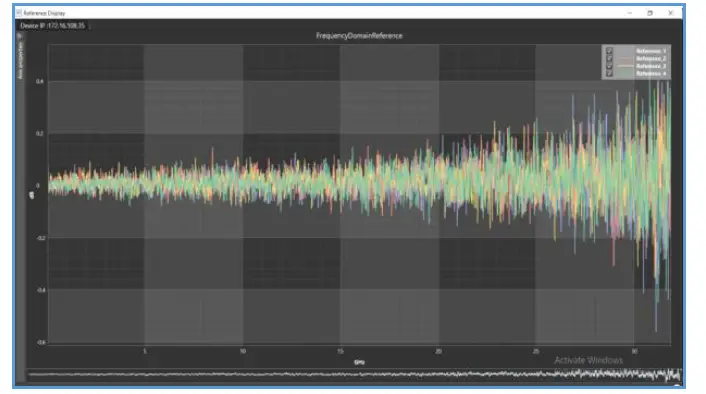The image size is (706, 394).
Task: Click the Reference_3 color line swatch
Action: click(x=626, y=66)
